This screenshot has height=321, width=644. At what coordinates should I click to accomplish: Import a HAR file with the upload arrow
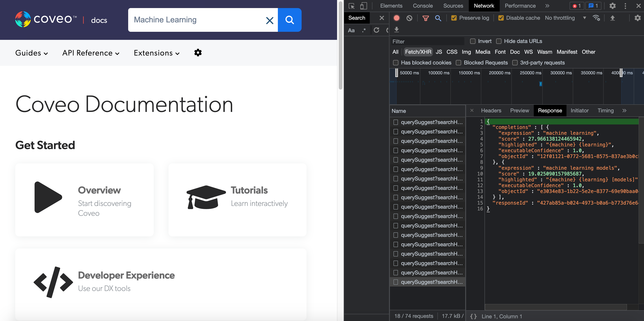[612, 18]
